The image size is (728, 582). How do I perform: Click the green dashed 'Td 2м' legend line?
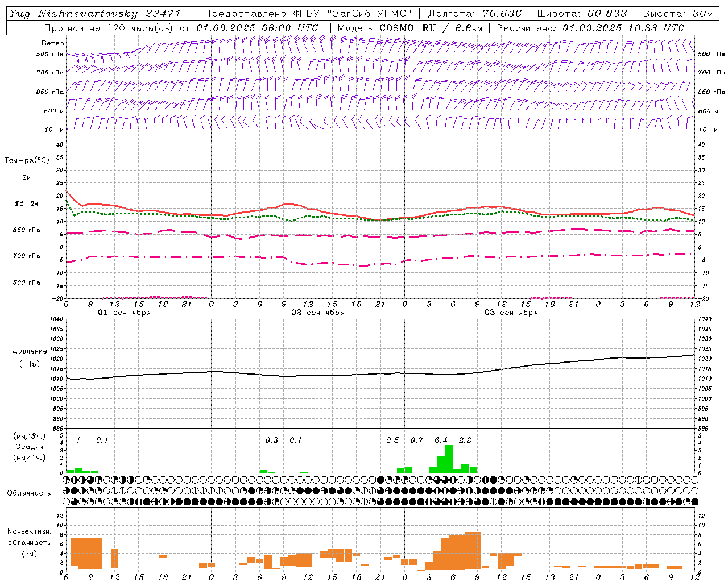click(26, 210)
